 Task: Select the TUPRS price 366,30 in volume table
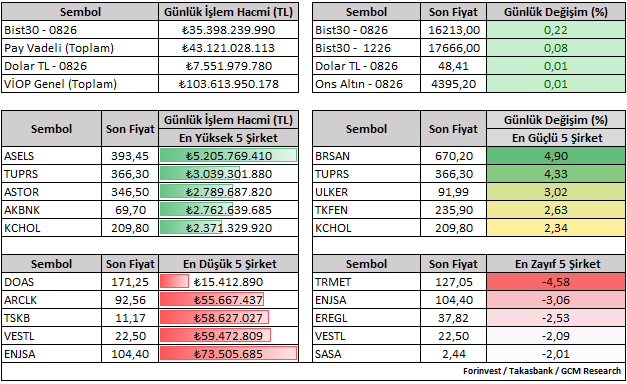coord(130,174)
